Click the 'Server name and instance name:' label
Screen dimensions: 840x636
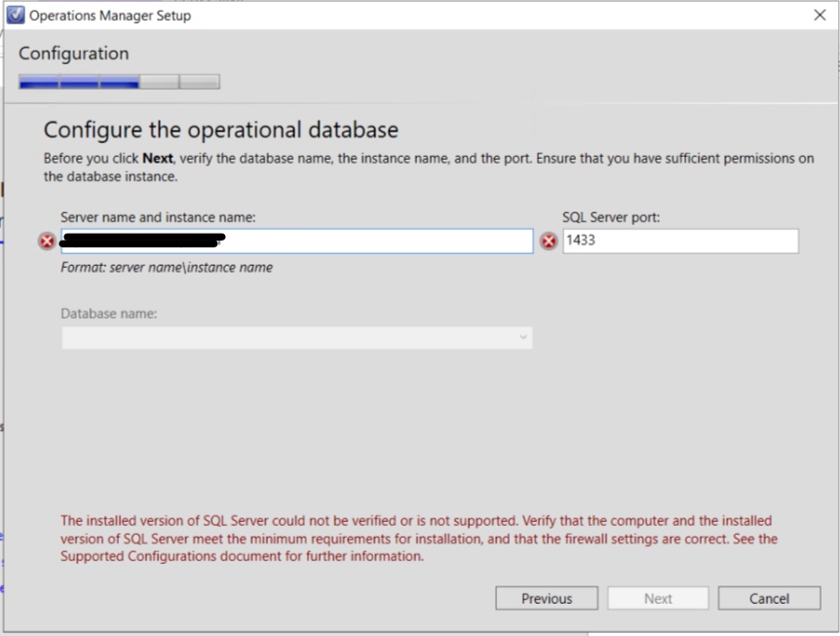158,217
